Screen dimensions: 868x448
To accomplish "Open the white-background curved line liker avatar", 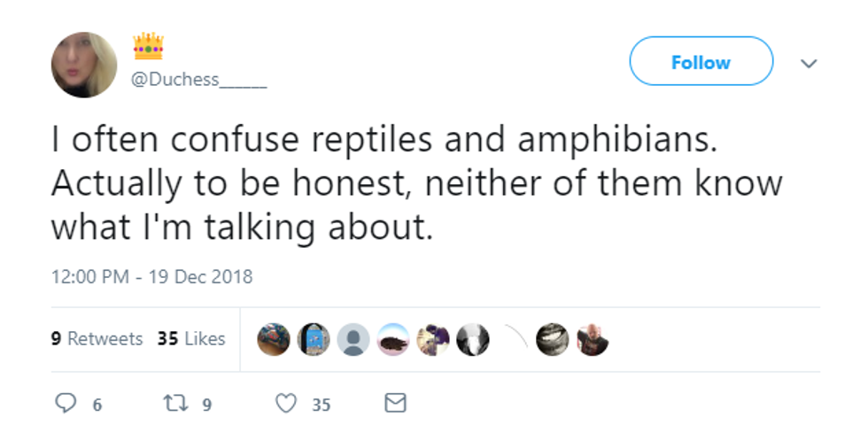I will pyautogui.click(x=513, y=339).
